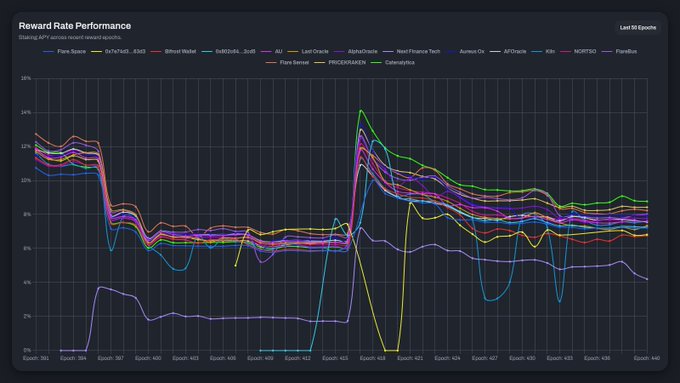
Task: Click the Epoch: 400 axis label
Action: click(x=148, y=358)
